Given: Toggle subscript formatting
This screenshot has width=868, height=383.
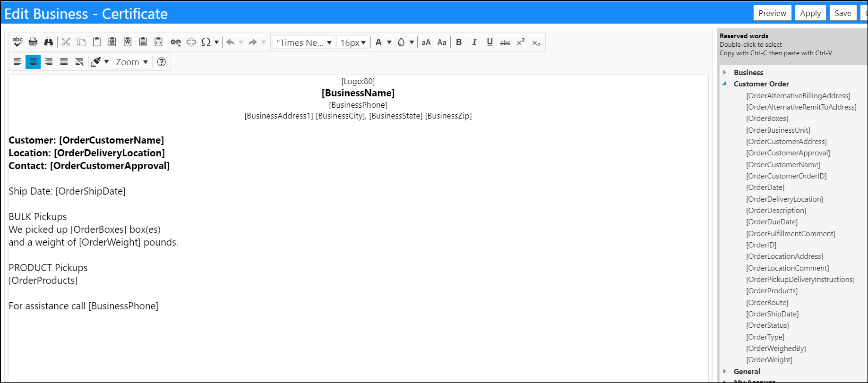Looking at the screenshot, I should [536, 42].
